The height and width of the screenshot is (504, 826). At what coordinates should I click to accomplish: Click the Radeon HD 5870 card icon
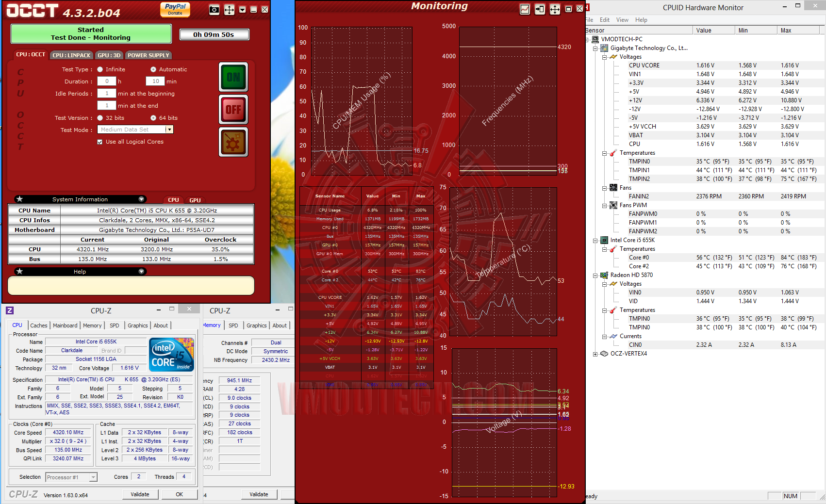click(x=604, y=275)
